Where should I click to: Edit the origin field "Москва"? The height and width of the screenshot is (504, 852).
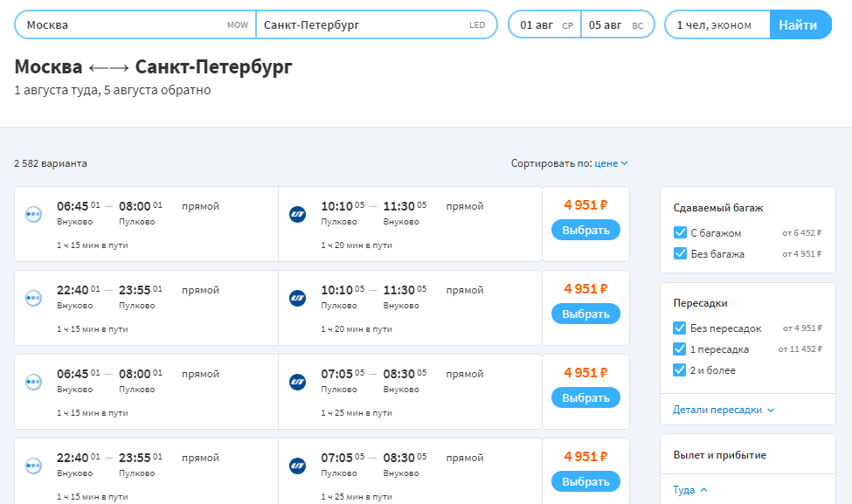122,25
